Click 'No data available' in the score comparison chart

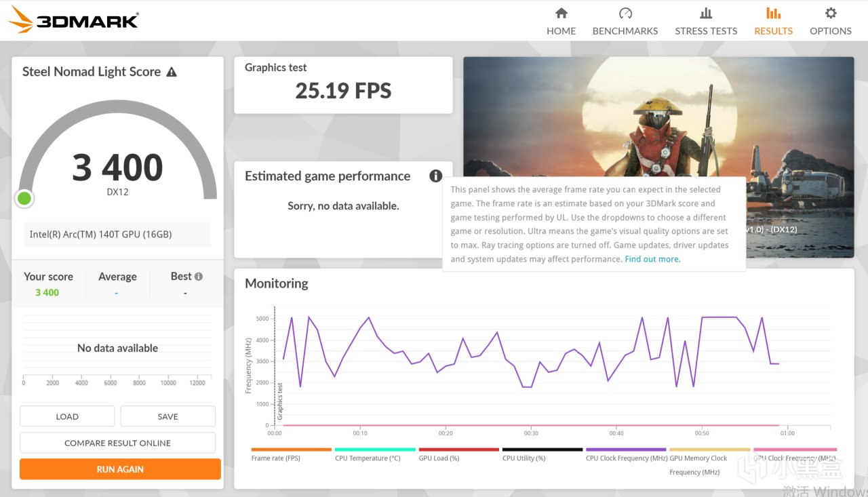[117, 349]
